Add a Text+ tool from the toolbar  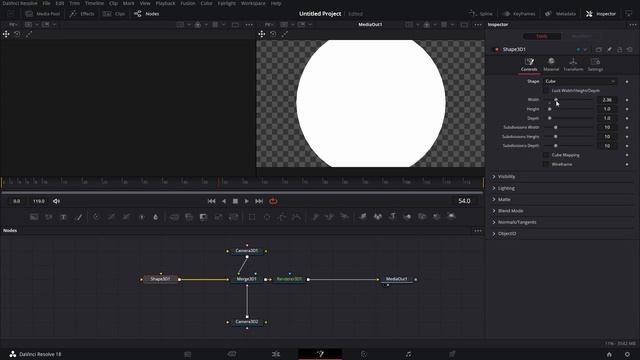click(x=63, y=217)
